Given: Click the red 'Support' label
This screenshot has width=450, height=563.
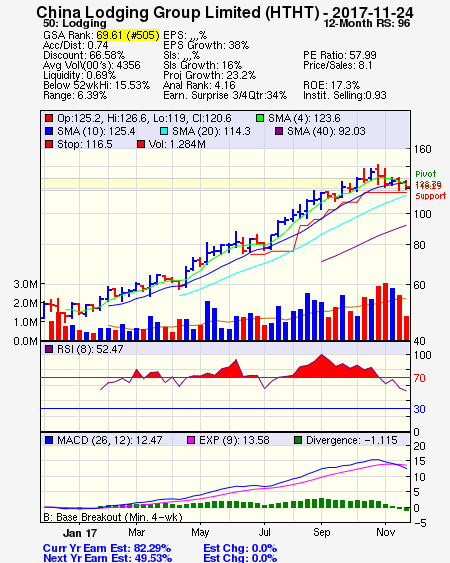Looking at the screenshot, I should pyautogui.click(x=431, y=196).
